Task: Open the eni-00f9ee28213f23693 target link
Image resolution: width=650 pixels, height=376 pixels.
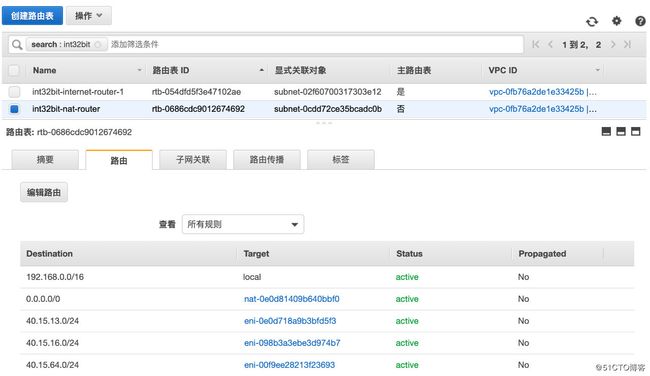Action: point(289,365)
